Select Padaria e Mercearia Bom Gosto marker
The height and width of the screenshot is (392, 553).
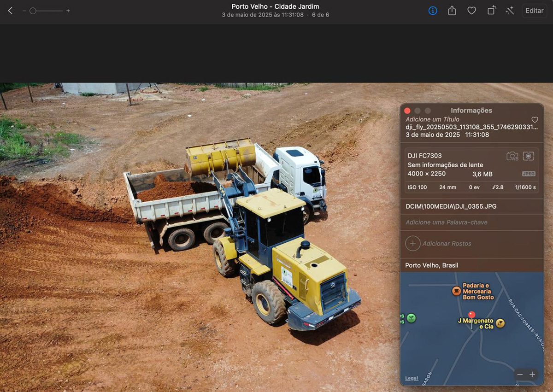[x=456, y=291]
